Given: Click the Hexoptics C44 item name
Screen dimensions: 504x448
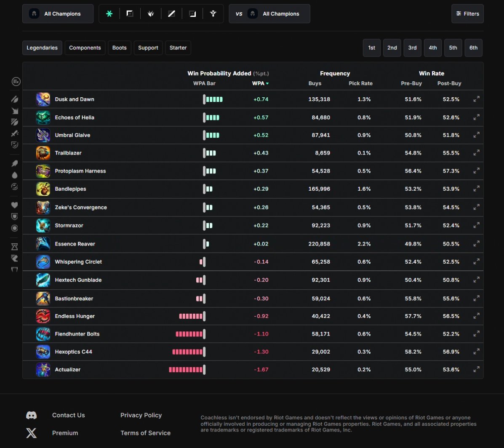Looking at the screenshot, I should coord(73,352).
